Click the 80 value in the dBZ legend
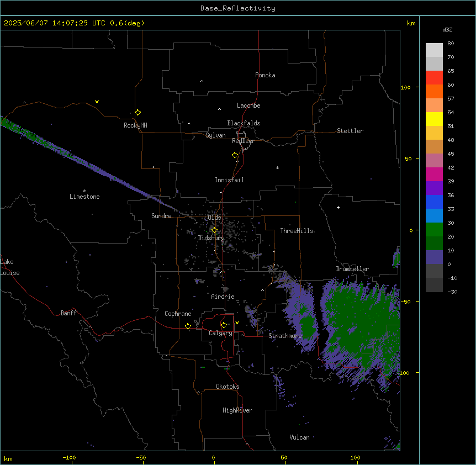Image resolution: width=476 pixels, height=465 pixels. pyautogui.click(x=451, y=44)
